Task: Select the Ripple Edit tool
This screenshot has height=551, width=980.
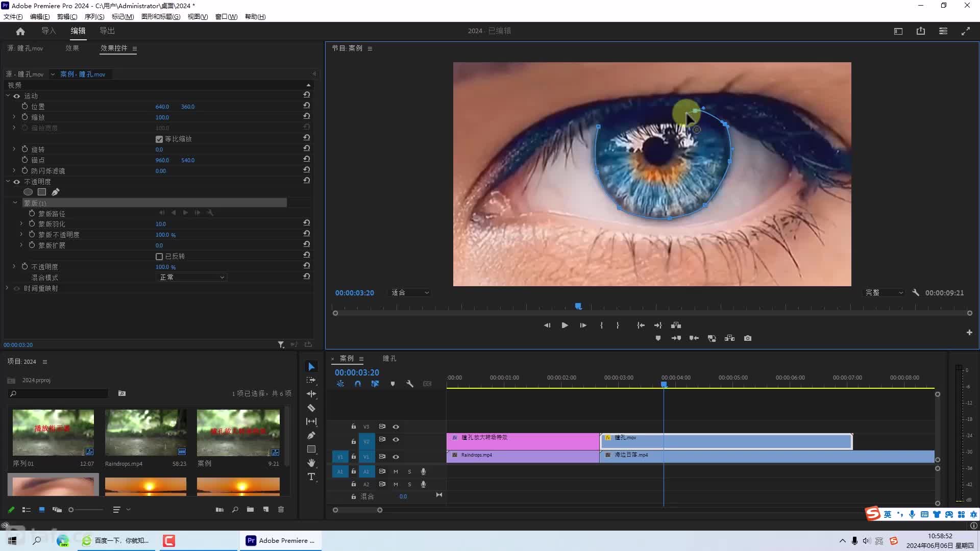Action: pyautogui.click(x=311, y=394)
